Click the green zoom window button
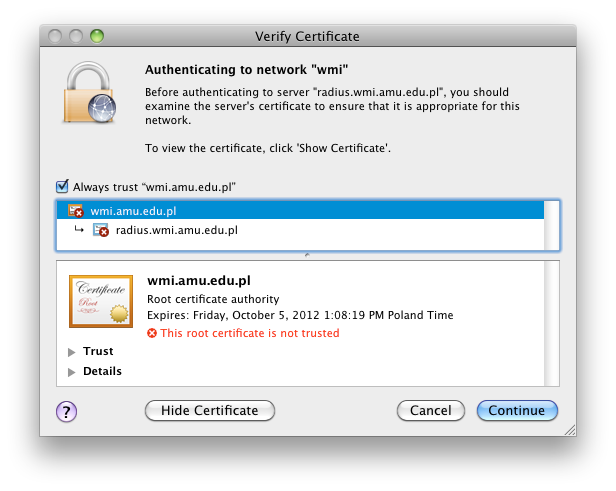616x491 pixels. pos(97,36)
